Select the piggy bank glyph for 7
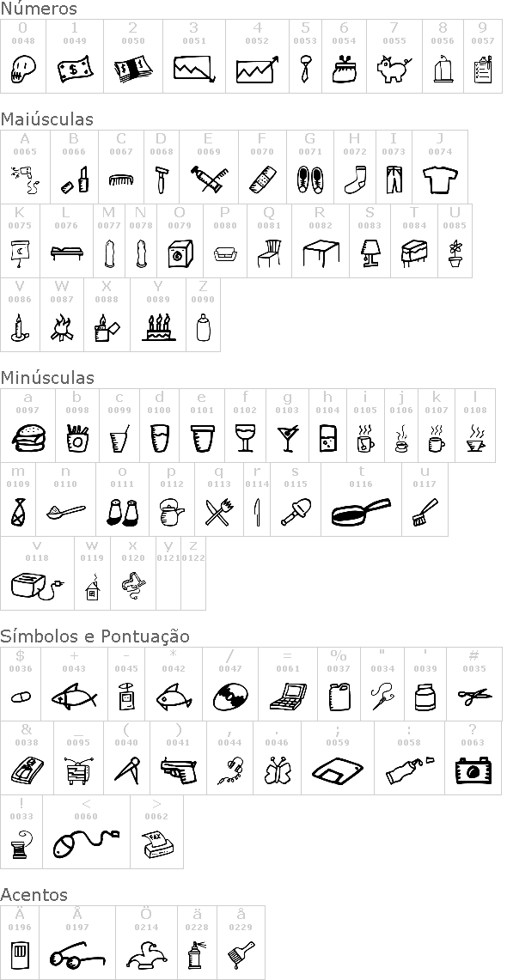Screen dimensions: 507x980 pyautogui.click(x=394, y=69)
